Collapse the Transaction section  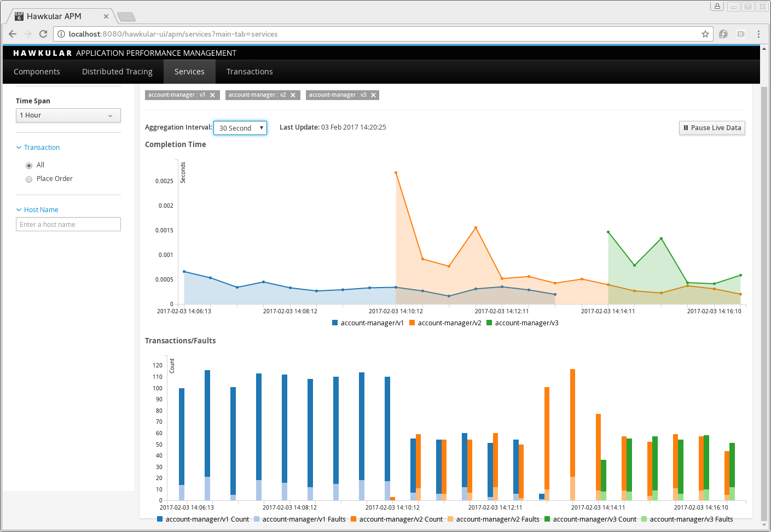click(x=38, y=148)
